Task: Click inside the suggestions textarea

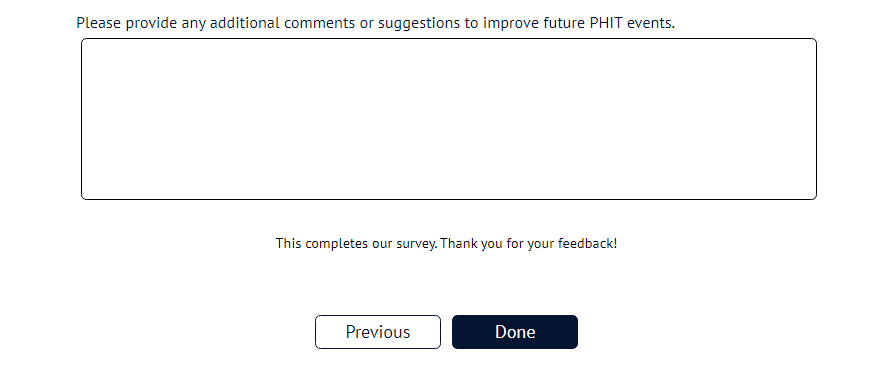Action: click(449, 119)
